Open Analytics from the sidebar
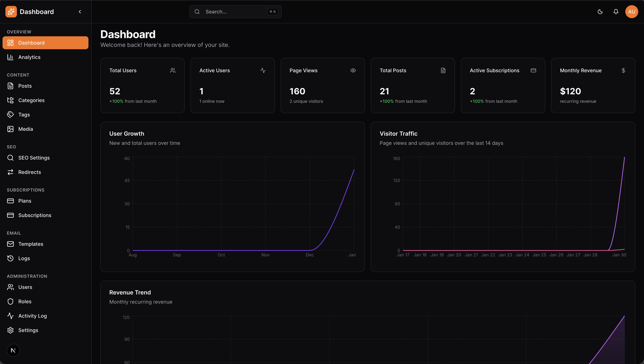The height and width of the screenshot is (364, 644). point(45,57)
